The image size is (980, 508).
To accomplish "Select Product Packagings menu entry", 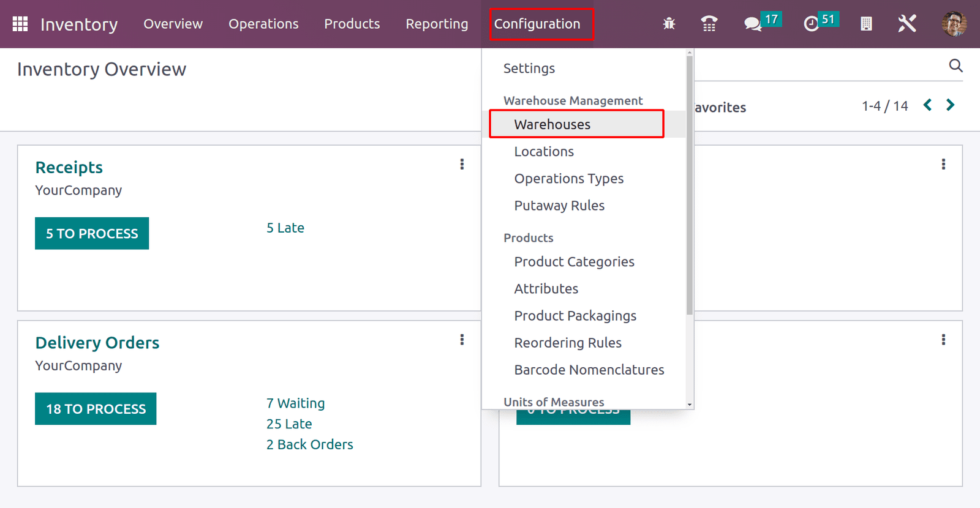I will [x=575, y=316].
